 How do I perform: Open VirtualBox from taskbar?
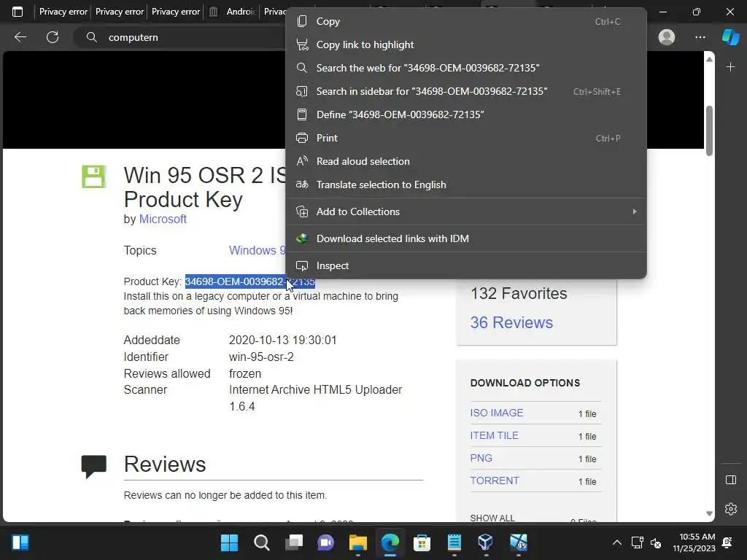(485, 542)
